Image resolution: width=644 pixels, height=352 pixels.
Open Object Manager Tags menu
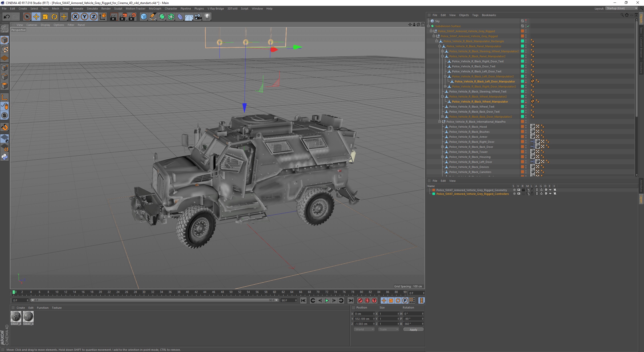pos(475,15)
